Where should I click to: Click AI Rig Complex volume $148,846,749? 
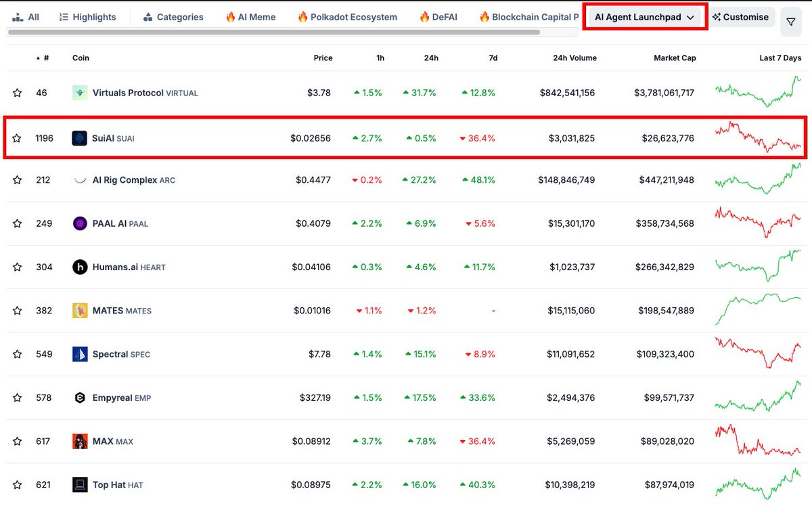point(566,180)
